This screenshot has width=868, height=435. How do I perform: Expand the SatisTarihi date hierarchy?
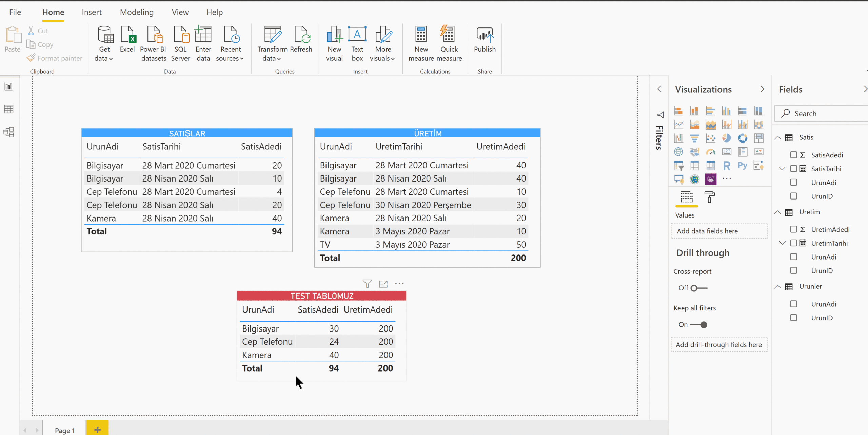[x=782, y=169]
